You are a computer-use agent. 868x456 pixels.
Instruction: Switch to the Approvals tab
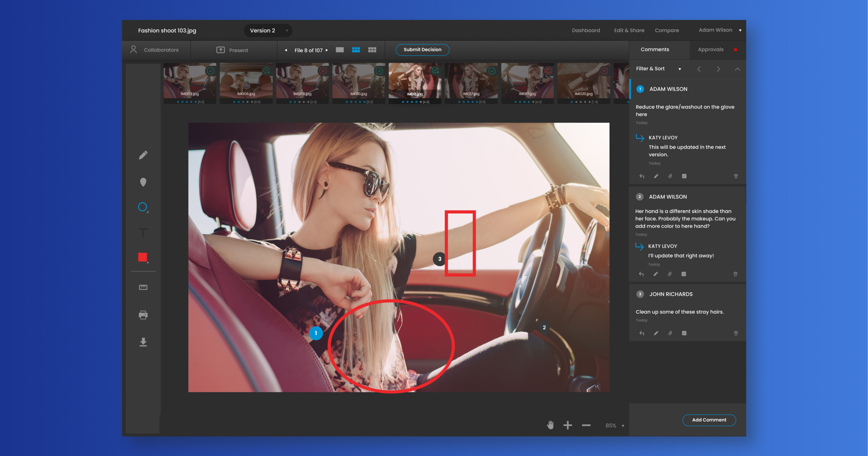click(710, 50)
